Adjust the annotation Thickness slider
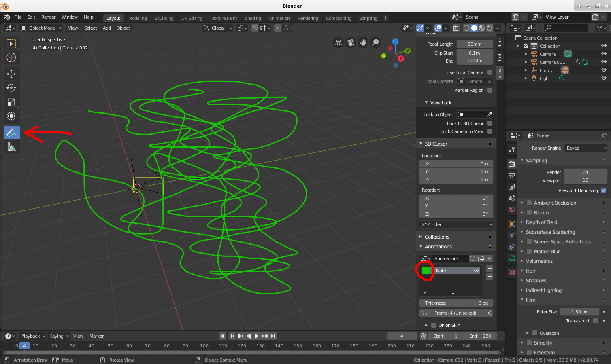The height and width of the screenshot is (364, 611). point(456,303)
